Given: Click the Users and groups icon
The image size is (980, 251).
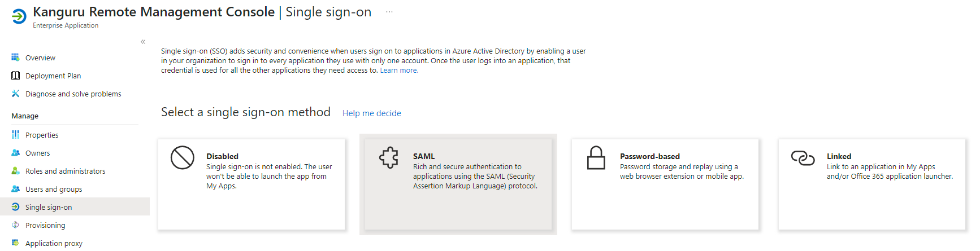Looking at the screenshot, I should 15,189.
